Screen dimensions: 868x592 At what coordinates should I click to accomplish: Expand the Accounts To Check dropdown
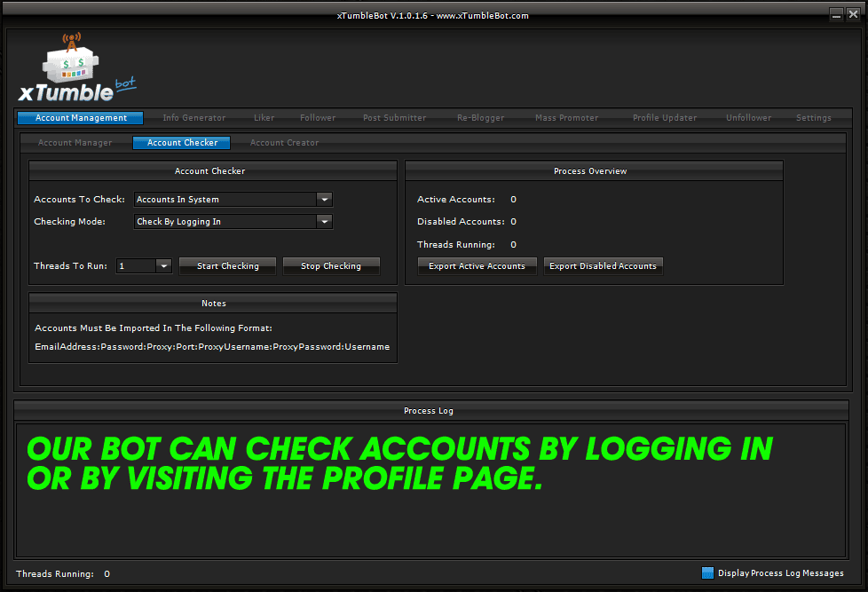[324, 200]
